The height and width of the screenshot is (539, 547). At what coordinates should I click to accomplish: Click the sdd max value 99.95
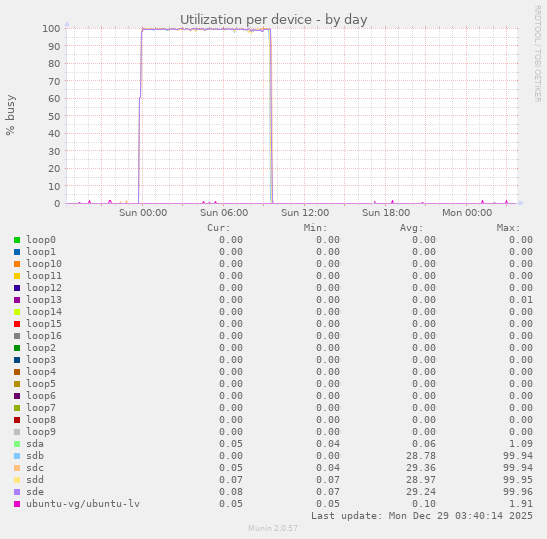(518, 480)
